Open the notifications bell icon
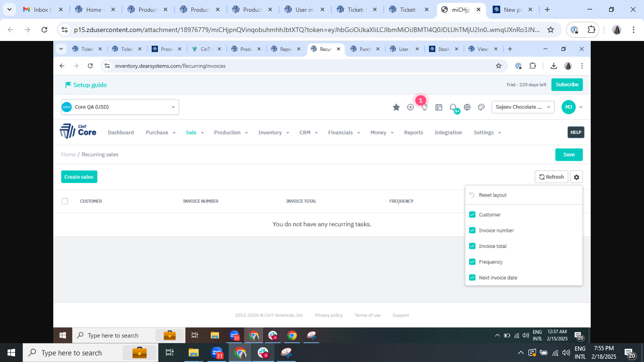Screen dimensions: 644x362 click(453, 107)
